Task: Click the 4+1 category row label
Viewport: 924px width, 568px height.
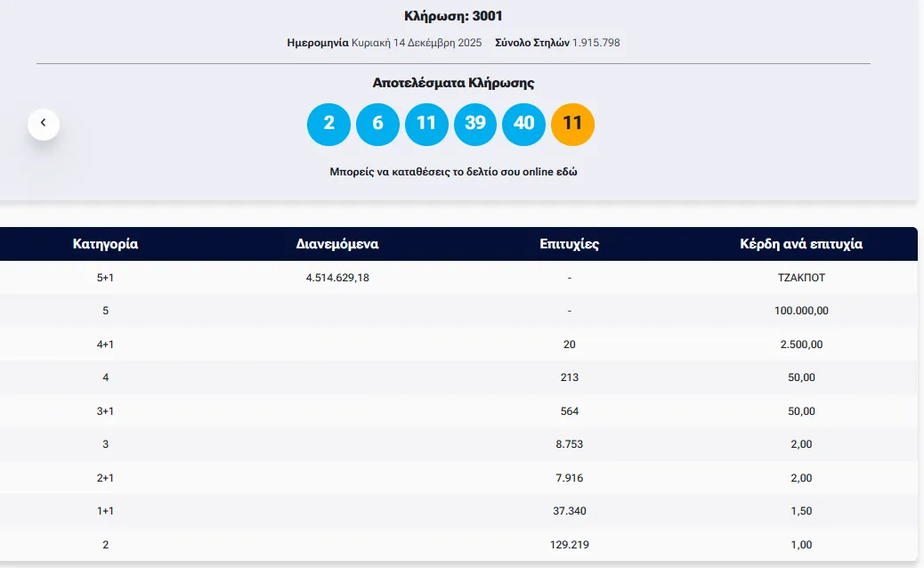Action: click(105, 345)
